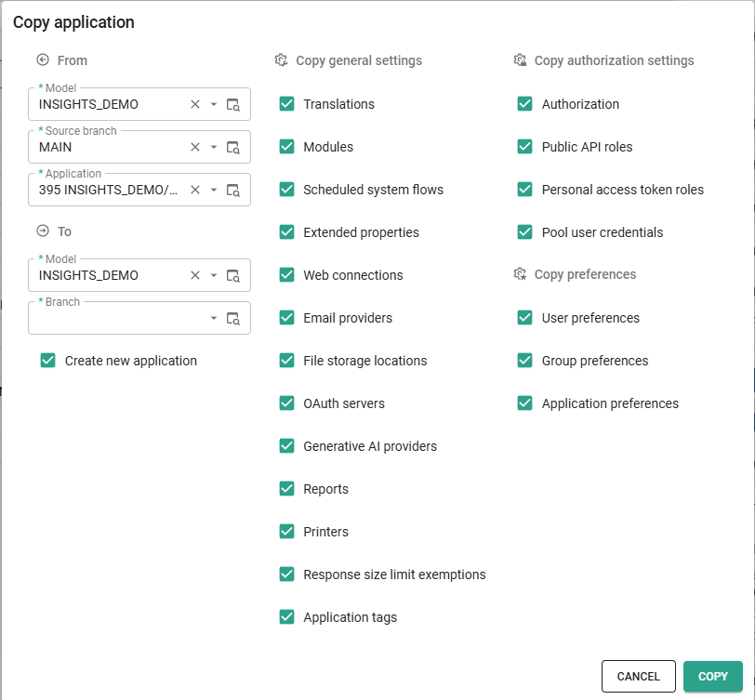This screenshot has width=755, height=700.
Task: Clear the From Model field value
Action: tap(195, 104)
